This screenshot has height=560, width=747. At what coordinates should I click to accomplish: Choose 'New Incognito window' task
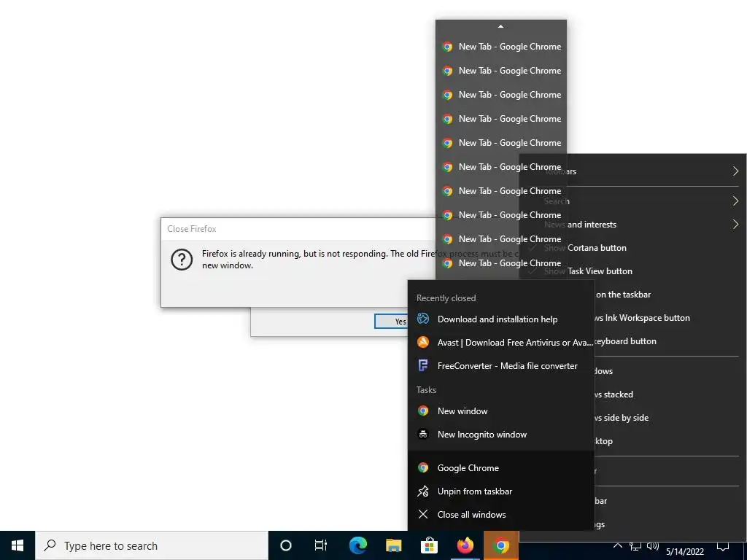tap(500, 435)
